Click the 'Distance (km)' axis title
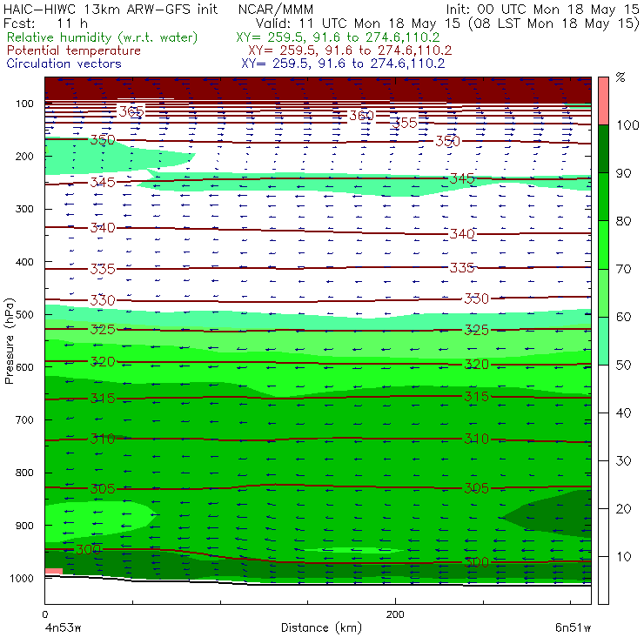This screenshot has height=644, width=644. [x=321, y=627]
